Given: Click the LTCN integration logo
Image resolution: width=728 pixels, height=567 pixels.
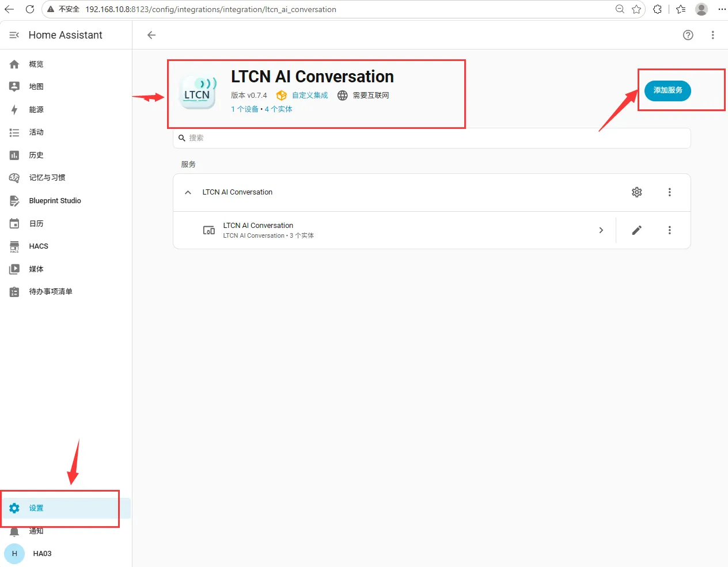Looking at the screenshot, I should [198, 93].
